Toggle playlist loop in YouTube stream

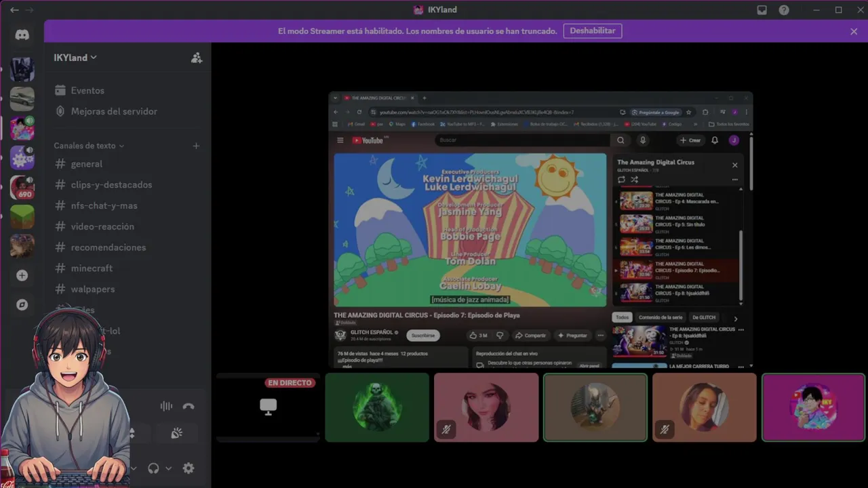621,180
